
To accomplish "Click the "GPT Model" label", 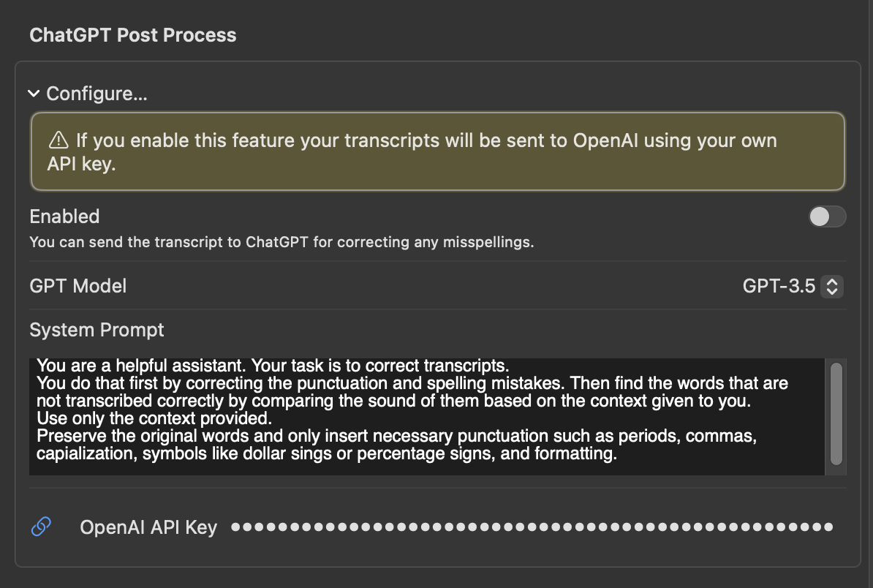I will pyautogui.click(x=78, y=286).
